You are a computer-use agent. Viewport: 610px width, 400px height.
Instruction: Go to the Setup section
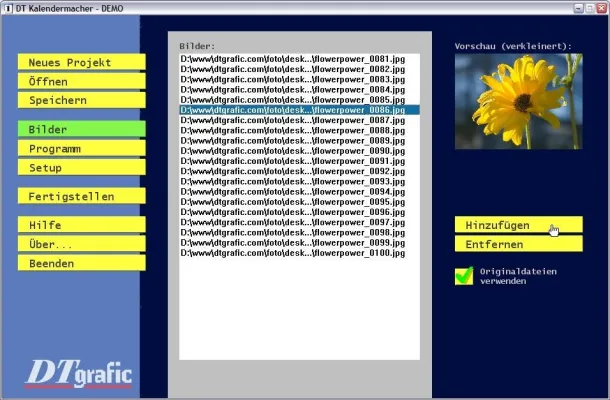pos(81,167)
